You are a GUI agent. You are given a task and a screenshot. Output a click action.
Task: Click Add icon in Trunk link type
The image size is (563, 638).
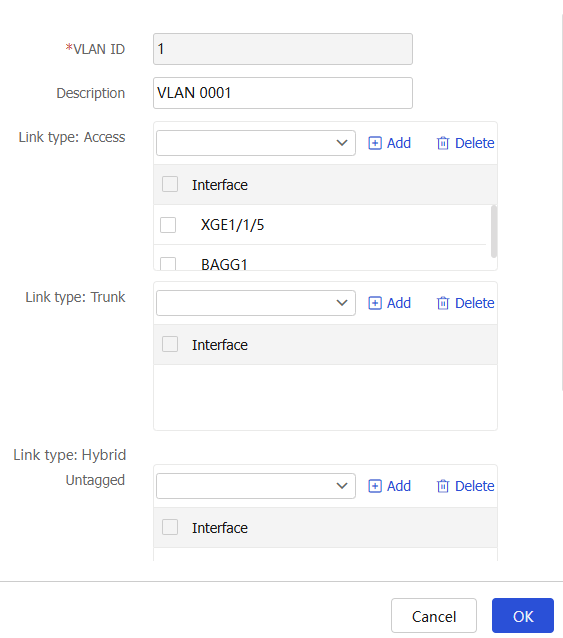click(375, 303)
